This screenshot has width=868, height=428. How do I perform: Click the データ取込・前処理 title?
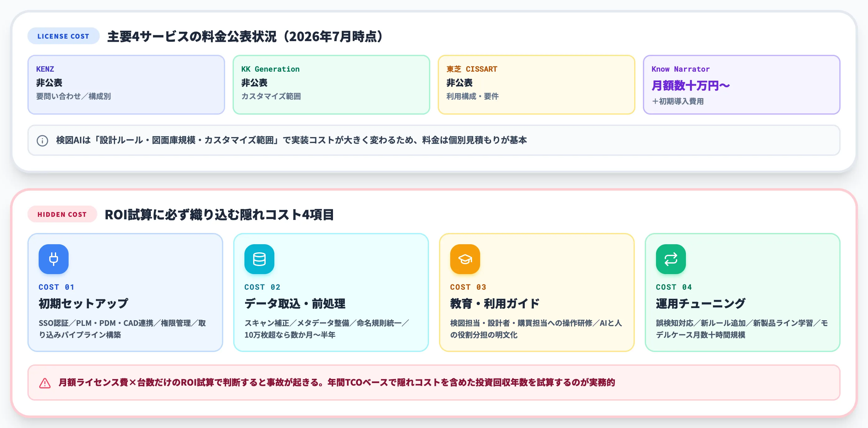tap(295, 303)
